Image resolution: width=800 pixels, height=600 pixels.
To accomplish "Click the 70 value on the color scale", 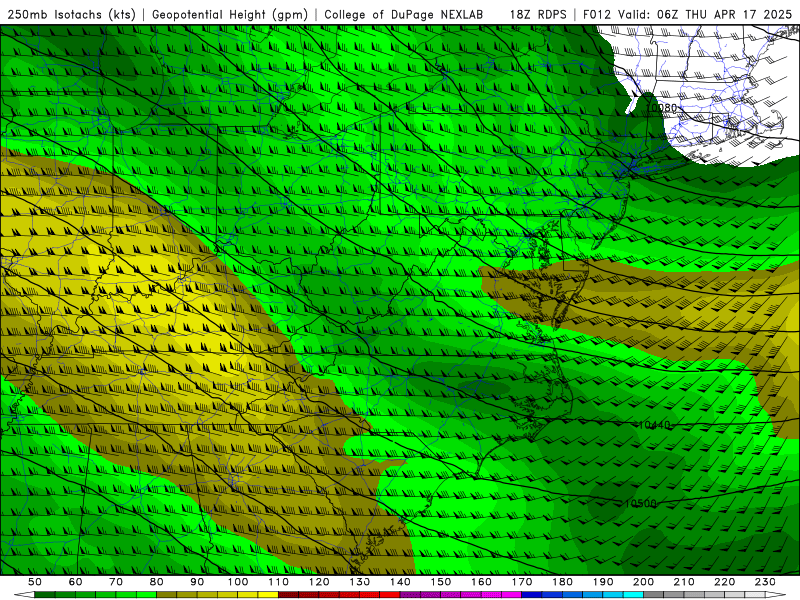I will tap(116, 582).
